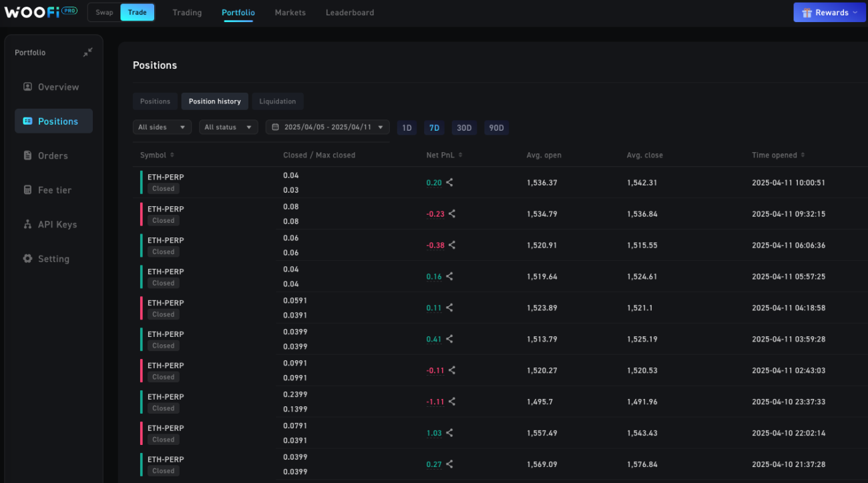Sort by Symbol column arrows
The image size is (868, 483).
(x=172, y=155)
